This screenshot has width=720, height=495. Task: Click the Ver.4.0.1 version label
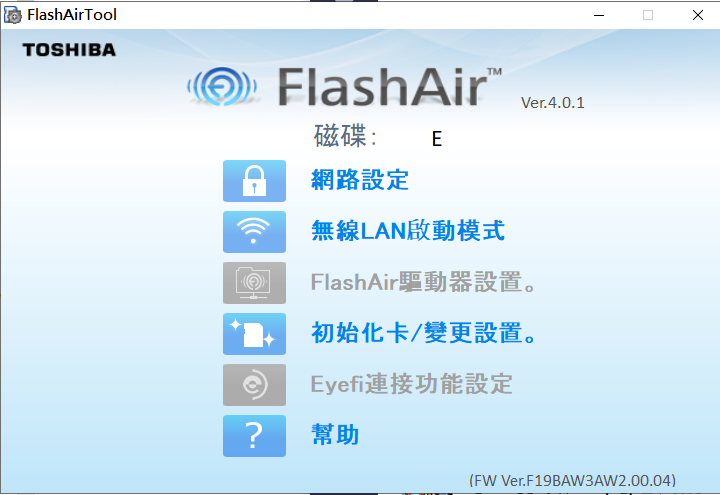coord(553,102)
